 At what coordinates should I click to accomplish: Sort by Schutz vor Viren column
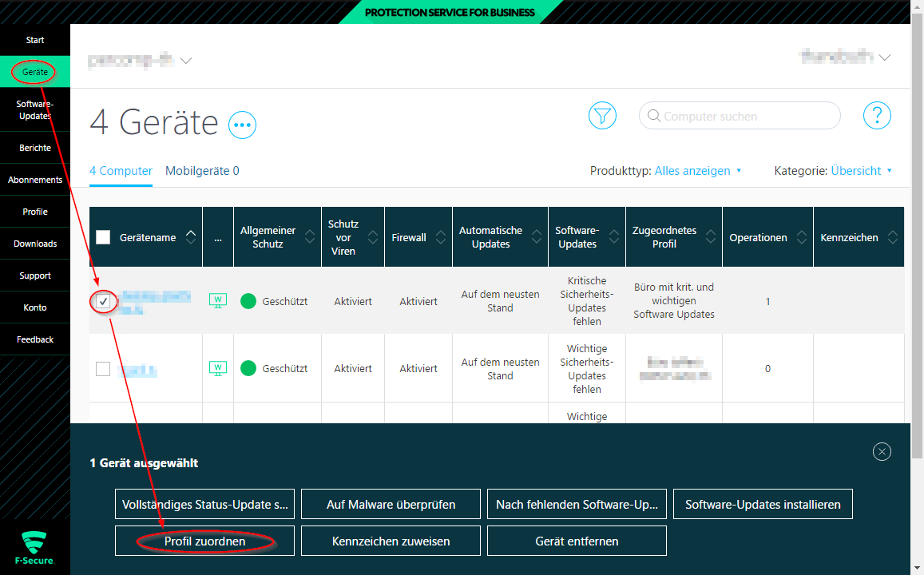pos(373,237)
